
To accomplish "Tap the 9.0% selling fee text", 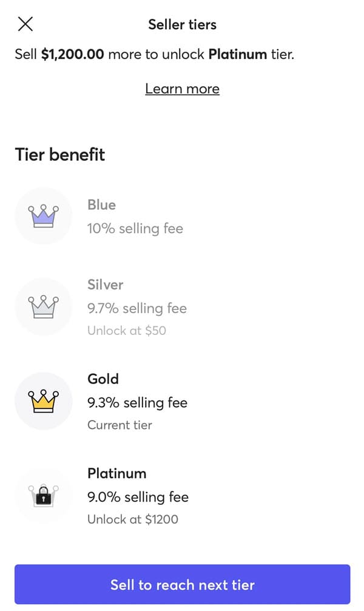I will tap(138, 498).
